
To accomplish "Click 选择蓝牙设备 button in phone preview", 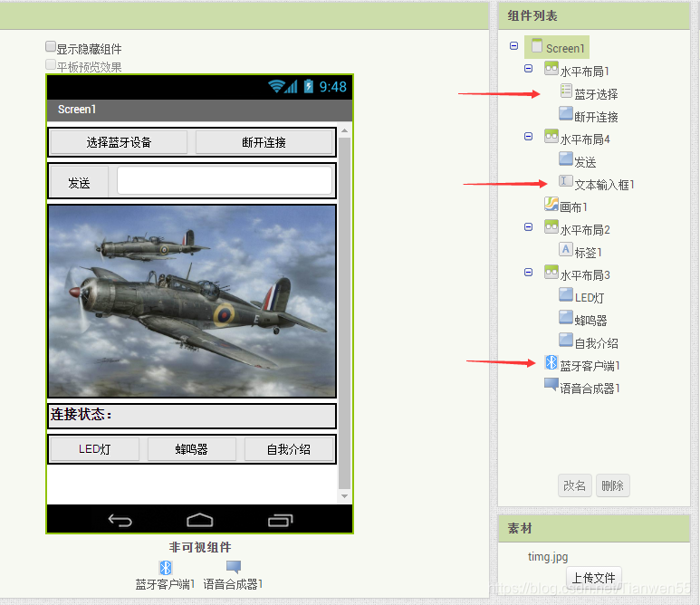I will click(x=119, y=142).
